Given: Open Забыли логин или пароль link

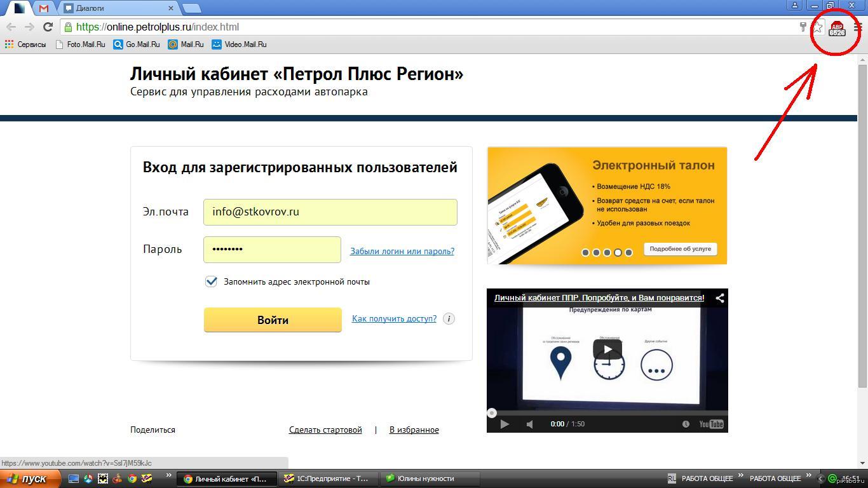Looking at the screenshot, I should tap(402, 251).
